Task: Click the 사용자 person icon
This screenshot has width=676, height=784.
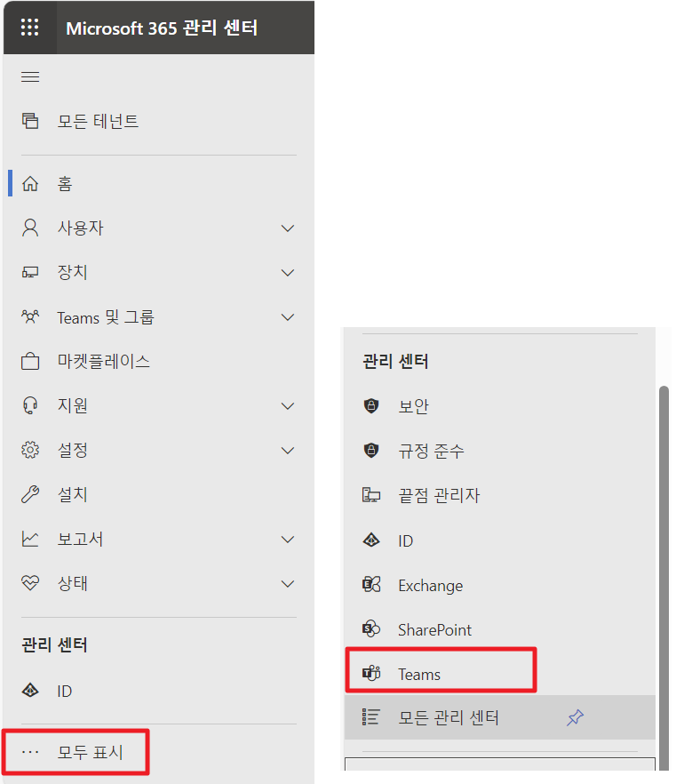Action: tap(30, 228)
